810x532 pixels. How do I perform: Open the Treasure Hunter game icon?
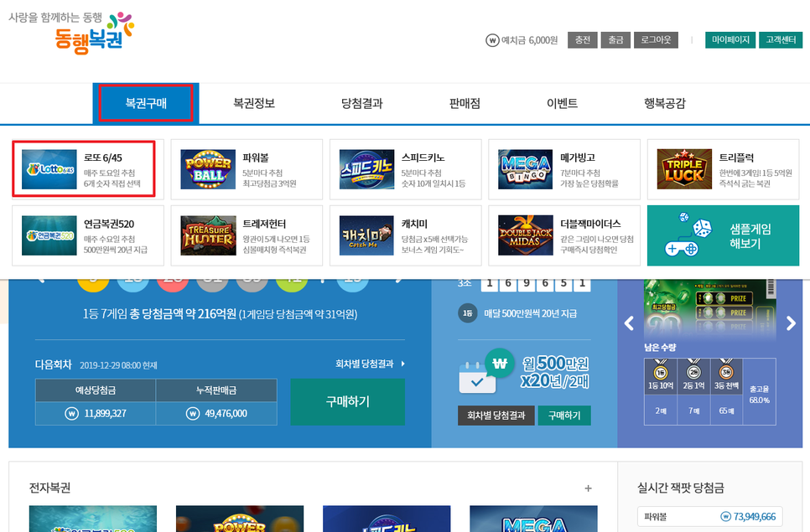pos(208,235)
